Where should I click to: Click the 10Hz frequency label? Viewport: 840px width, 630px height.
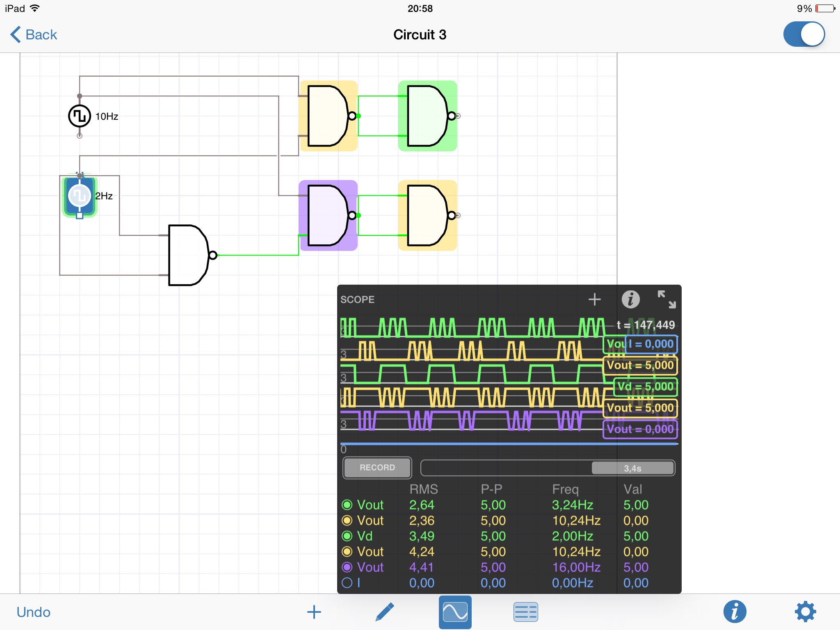107,116
